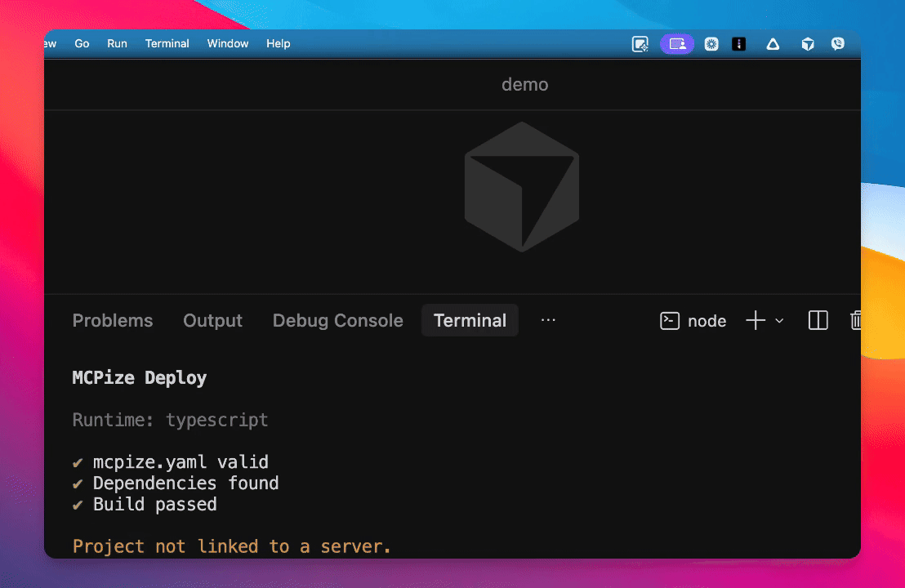Click the 'Project not linked to a server.' warning

231,546
